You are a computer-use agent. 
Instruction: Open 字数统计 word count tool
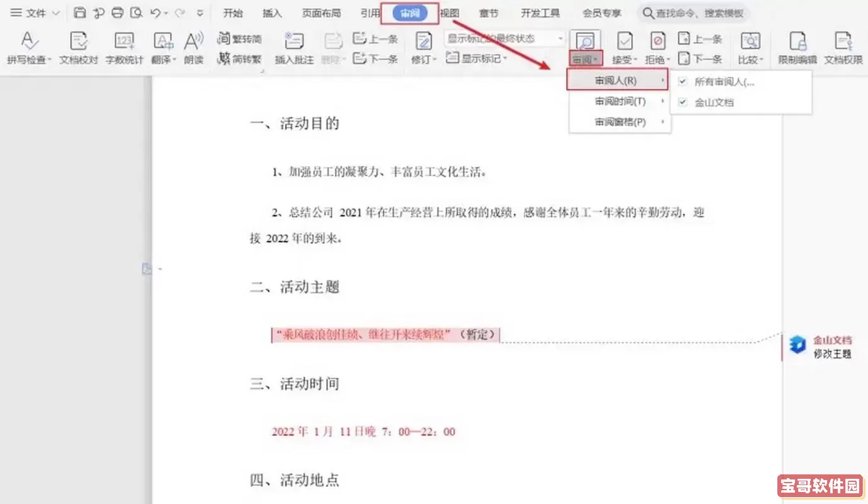124,43
